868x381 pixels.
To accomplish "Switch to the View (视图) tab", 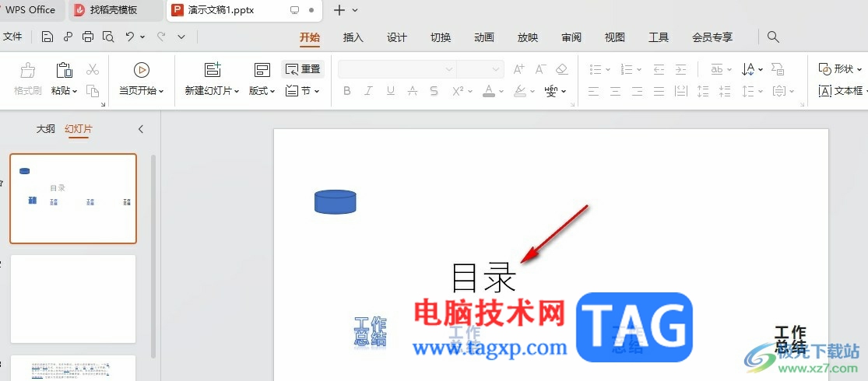I will [x=615, y=37].
